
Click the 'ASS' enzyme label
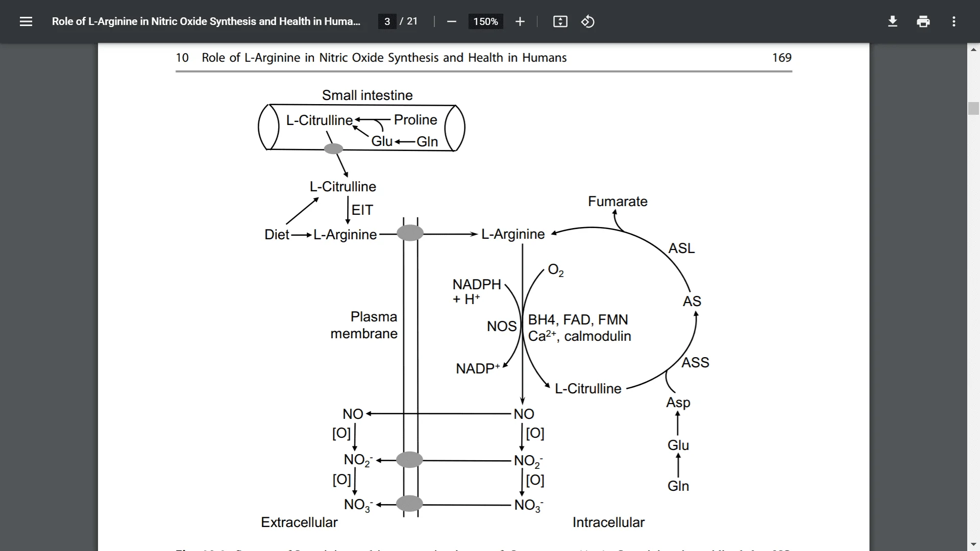pyautogui.click(x=695, y=363)
